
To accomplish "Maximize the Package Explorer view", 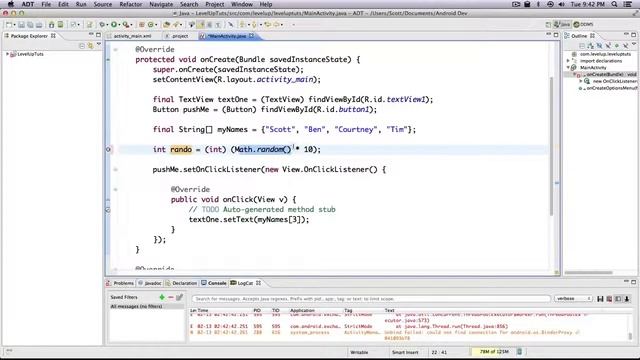I will pos(98,35).
